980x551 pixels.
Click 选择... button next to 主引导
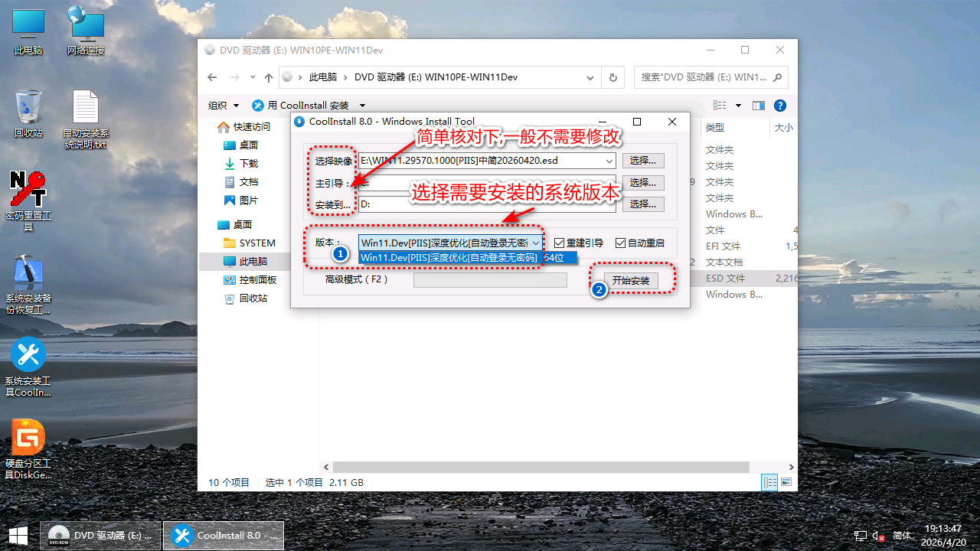tap(643, 183)
